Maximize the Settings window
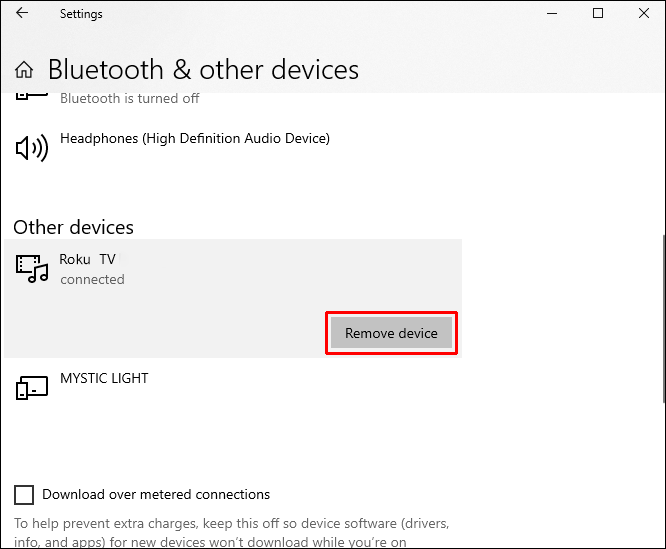The image size is (666, 549). [x=598, y=14]
